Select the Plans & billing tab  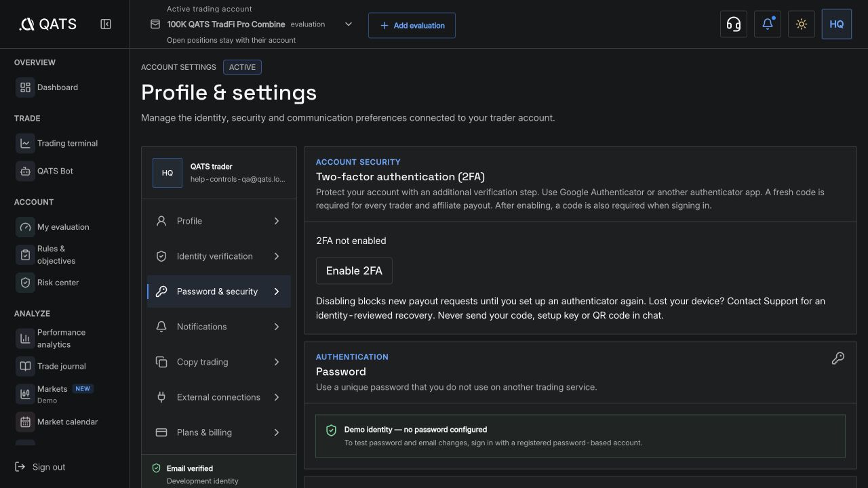219,432
